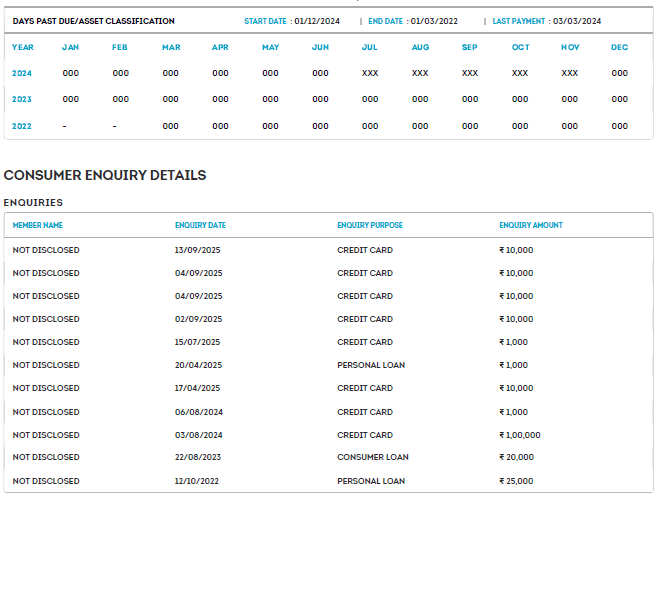This screenshot has width=667, height=608.
Task: Select the Start Date value 01/12/2024
Action: [x=319, y=21]
